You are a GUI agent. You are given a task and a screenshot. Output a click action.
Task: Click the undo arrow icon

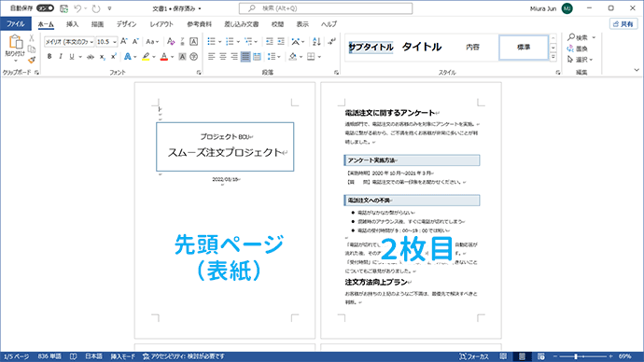pyautogui.click(x=77, y=8)
